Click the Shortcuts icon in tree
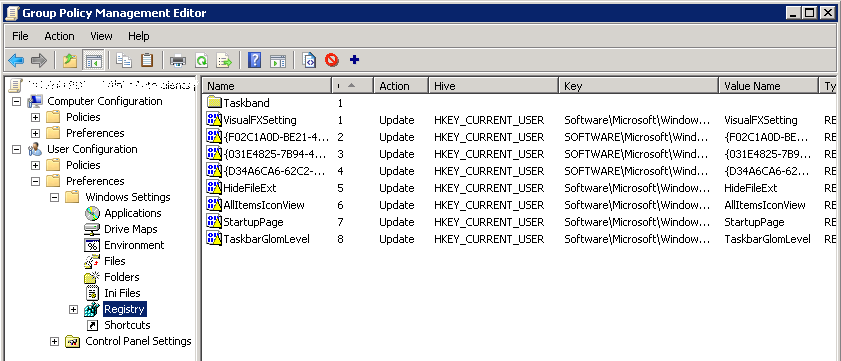Screen dimensions: 841x361 (x=92, y=325)
